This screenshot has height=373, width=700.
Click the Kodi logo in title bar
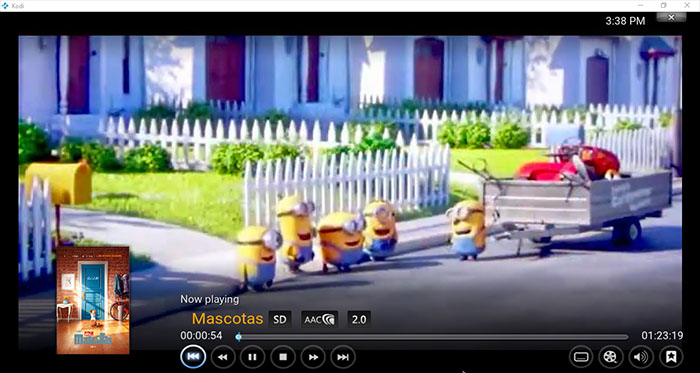6,5
